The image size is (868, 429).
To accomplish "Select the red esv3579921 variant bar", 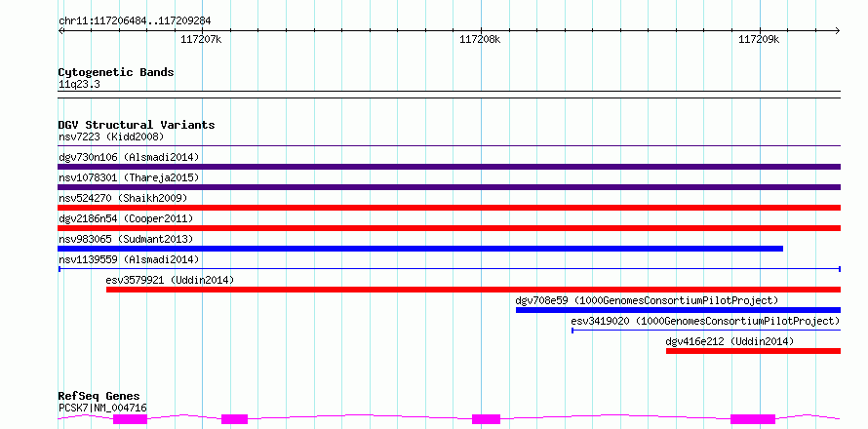I will [x=473, y=290].
